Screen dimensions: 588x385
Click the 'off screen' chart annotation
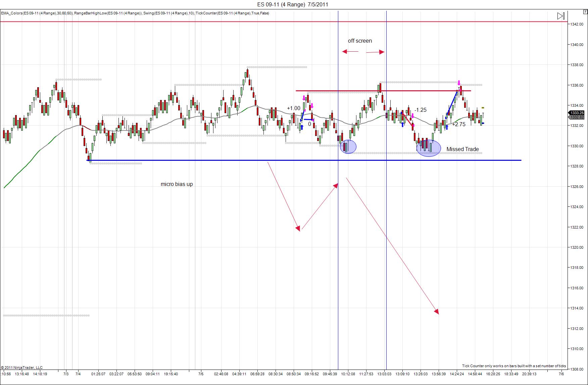[x=360, y=41]
